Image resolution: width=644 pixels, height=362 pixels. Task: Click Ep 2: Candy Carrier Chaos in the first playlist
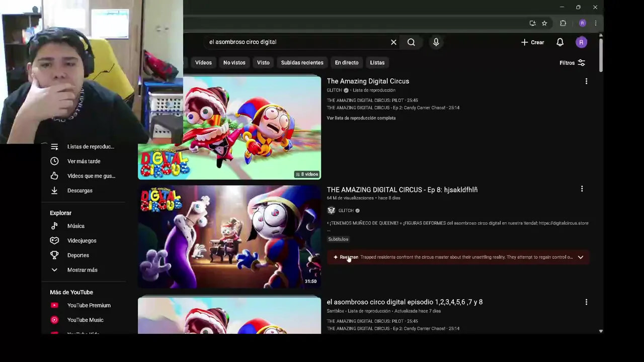[x=393, y=108]
